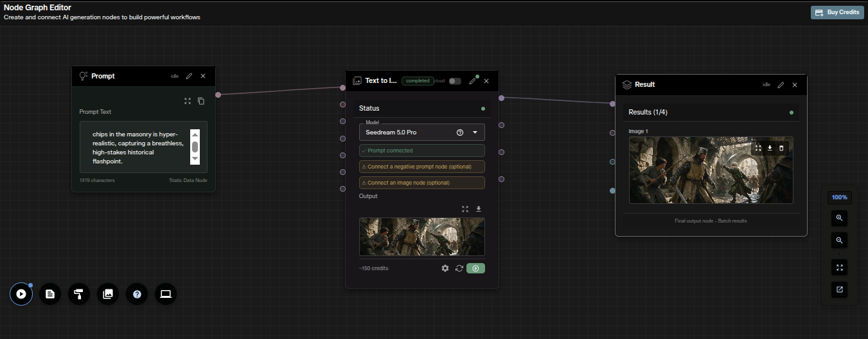
Task: Expand the Prompt node text to fullscreen
Action: (x=188, y=101)
